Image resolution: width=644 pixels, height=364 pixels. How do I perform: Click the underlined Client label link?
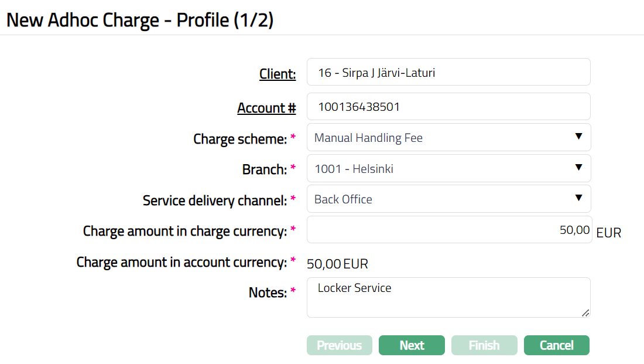(x=278, y=74)
